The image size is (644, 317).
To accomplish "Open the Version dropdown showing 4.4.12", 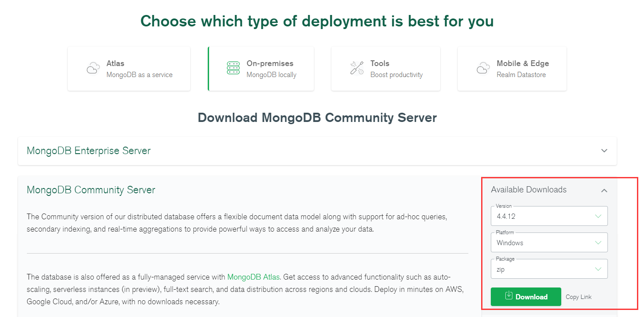I will coord(549,216).
